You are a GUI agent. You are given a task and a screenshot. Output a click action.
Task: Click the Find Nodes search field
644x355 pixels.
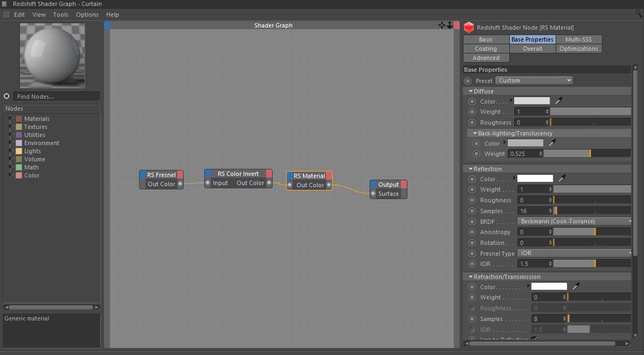pyautogui.click(x=56, y=96)
